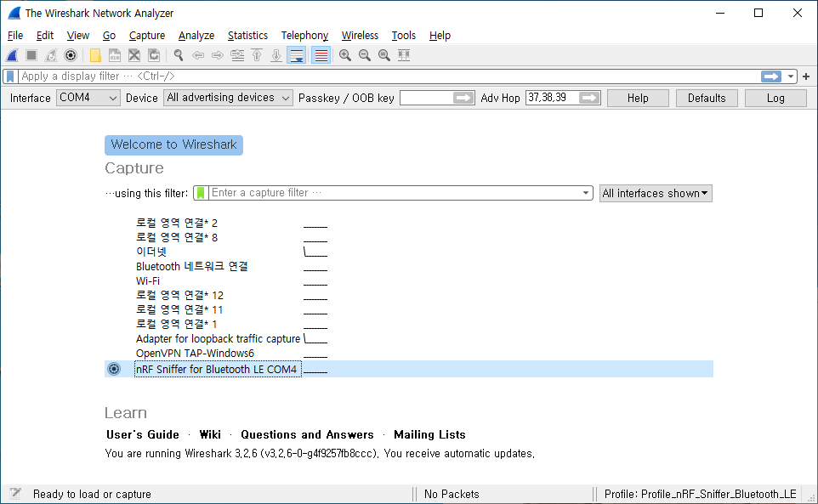Click display filter bookmark icon

[10, 76]
